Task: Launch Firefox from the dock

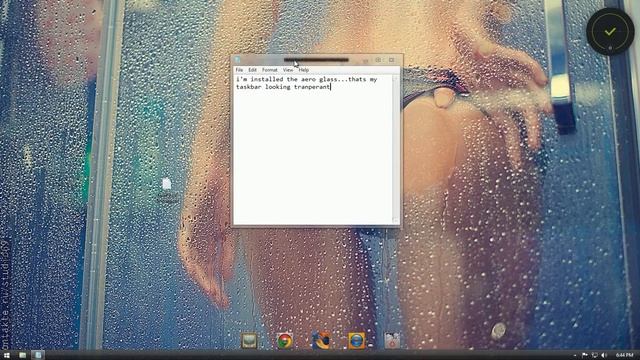Action: 321,340
